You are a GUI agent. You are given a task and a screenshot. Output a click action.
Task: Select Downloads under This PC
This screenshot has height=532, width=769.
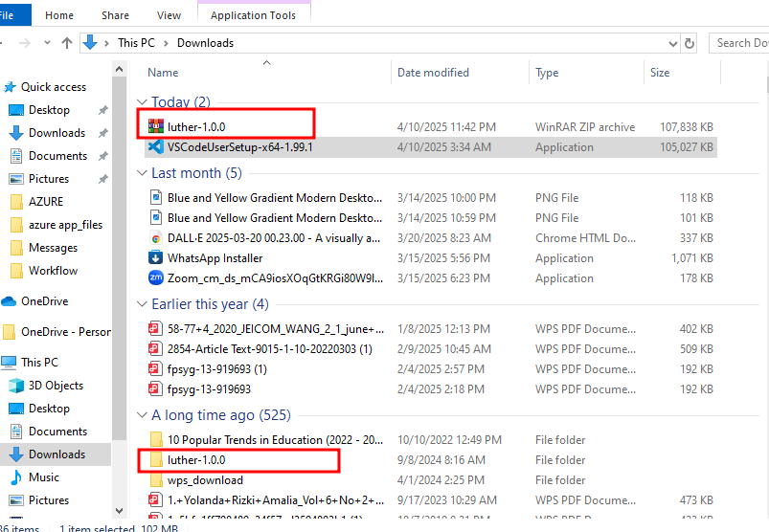click(57, 454)
